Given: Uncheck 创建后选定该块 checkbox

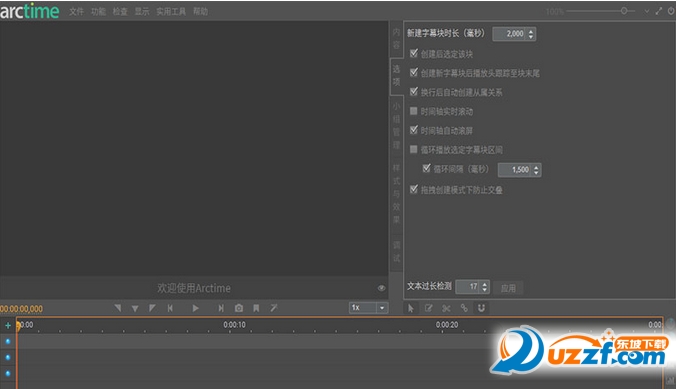Looking at the screenshot, I should coord(414,53).
